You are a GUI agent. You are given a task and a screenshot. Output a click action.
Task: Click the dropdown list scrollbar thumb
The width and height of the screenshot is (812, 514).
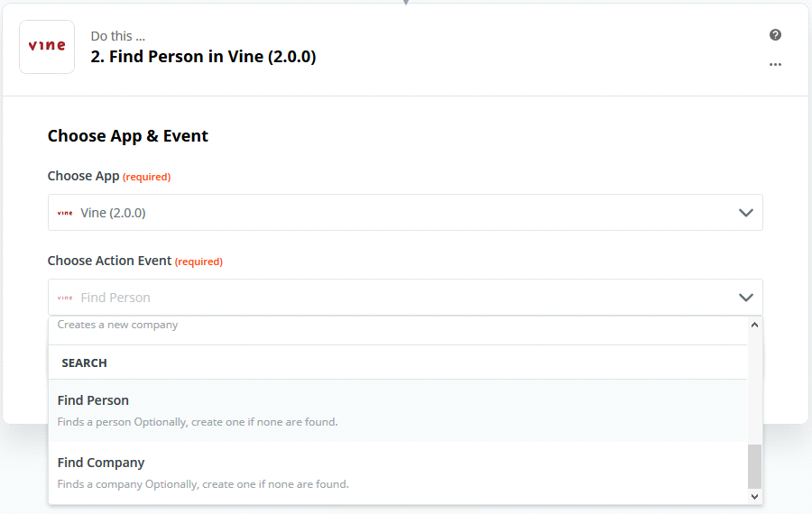click(x=754, y=466)
